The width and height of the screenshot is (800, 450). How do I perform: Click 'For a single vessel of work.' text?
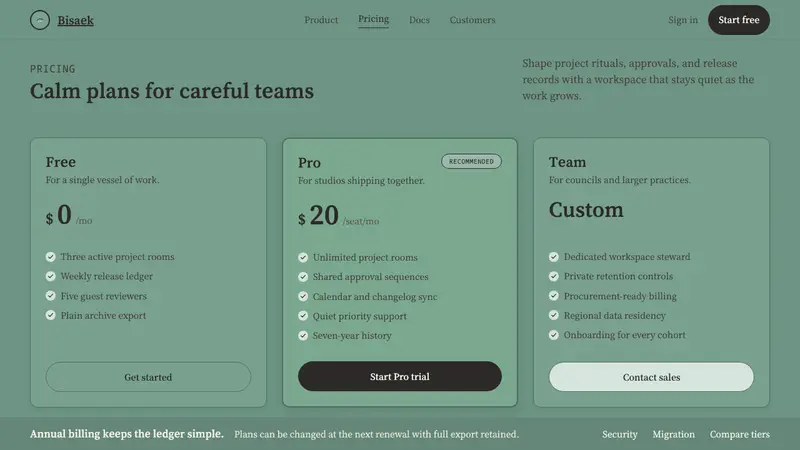[x=103, y=180]
